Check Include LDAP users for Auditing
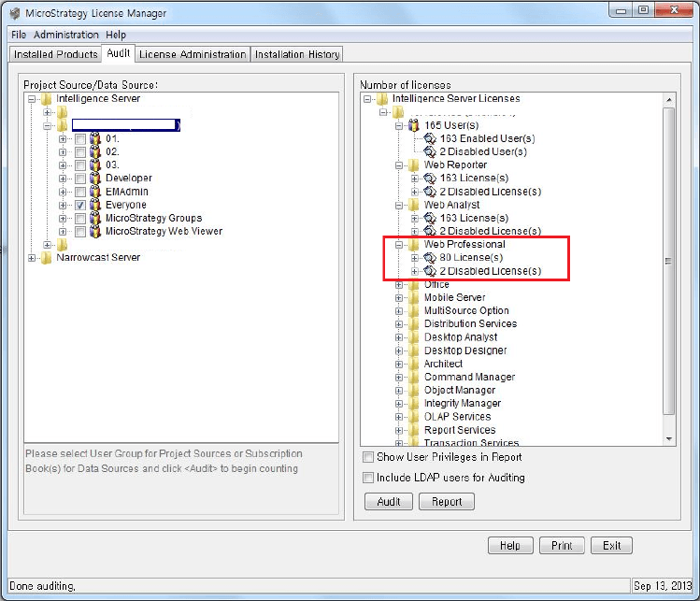This screenshot has height=601, width=700. point(368,478)
